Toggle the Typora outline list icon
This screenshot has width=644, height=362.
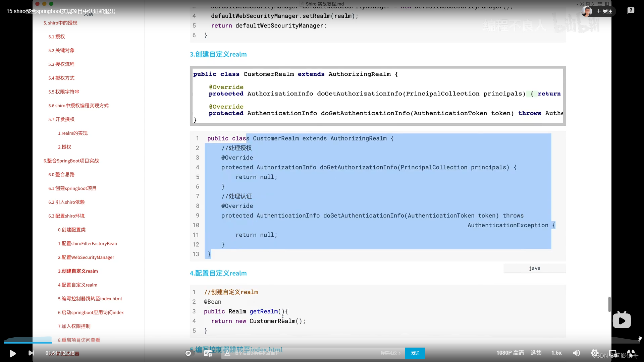tap(600, 4)
